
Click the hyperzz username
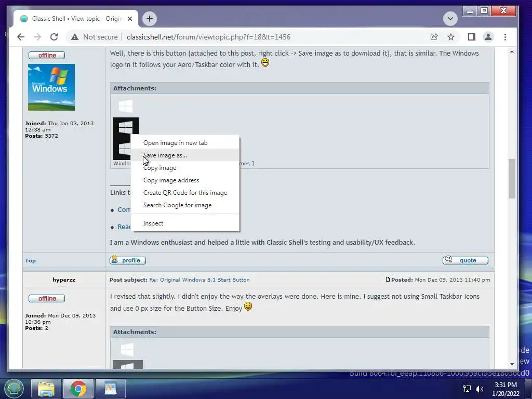(64, 280)
